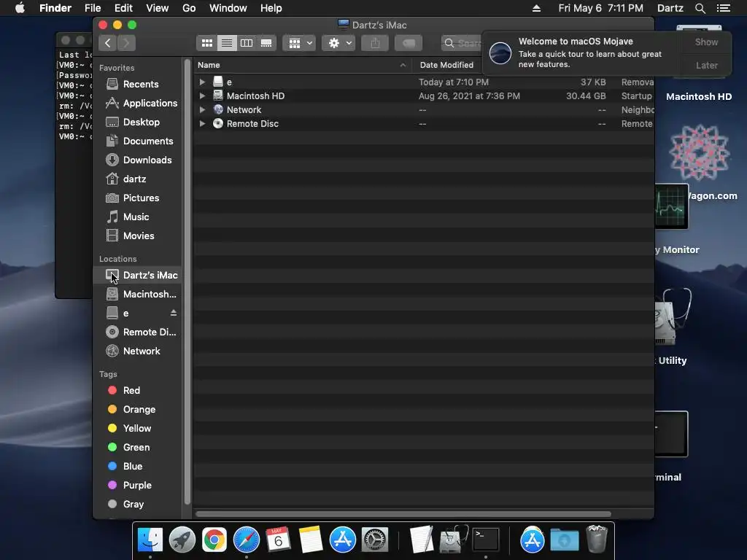Switch Finder to list view
747x560 pixels.
(x=227, y=43)
